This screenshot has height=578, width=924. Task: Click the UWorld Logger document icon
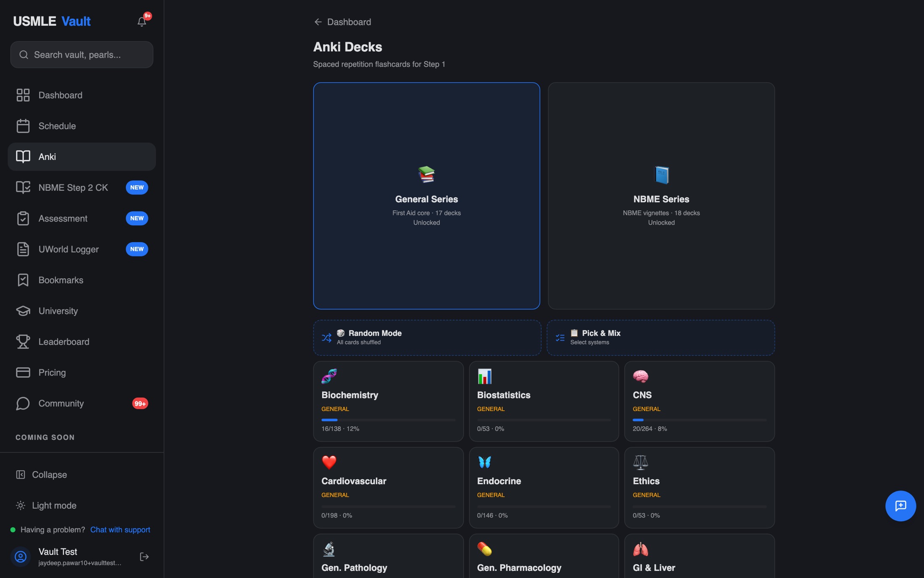pos(23,249)
